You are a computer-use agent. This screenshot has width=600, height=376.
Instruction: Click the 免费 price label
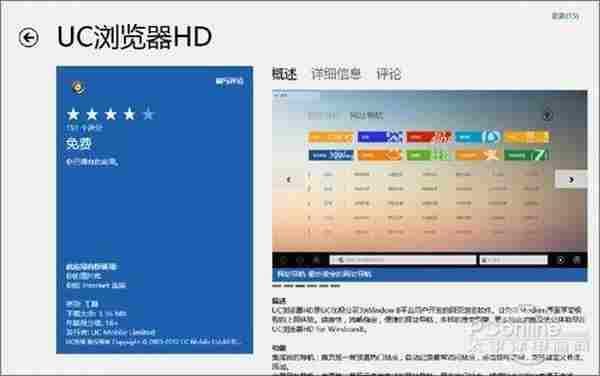[79, 144]
